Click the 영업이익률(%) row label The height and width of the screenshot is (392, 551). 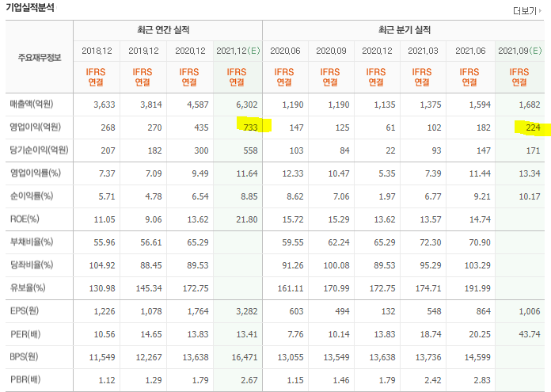35,173
